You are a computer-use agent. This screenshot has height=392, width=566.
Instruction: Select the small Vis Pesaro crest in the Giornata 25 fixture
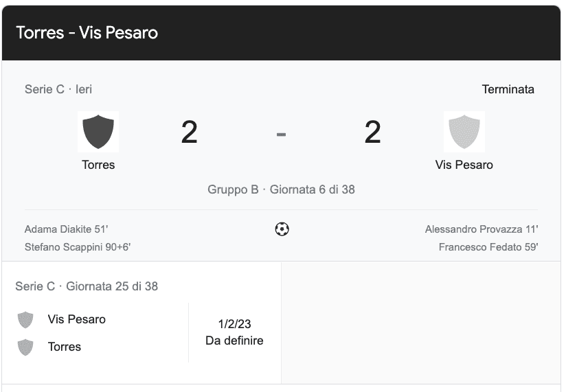tap(25, 320)
